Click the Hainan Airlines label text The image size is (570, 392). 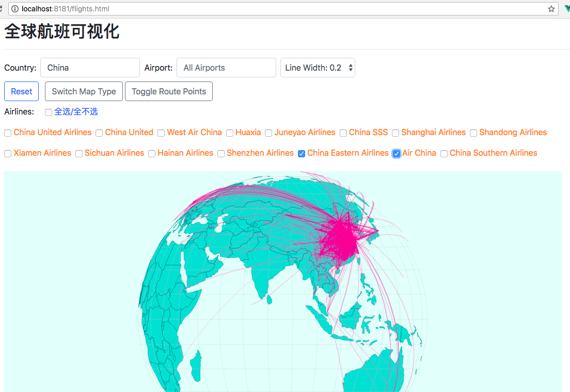coord(185,153)
